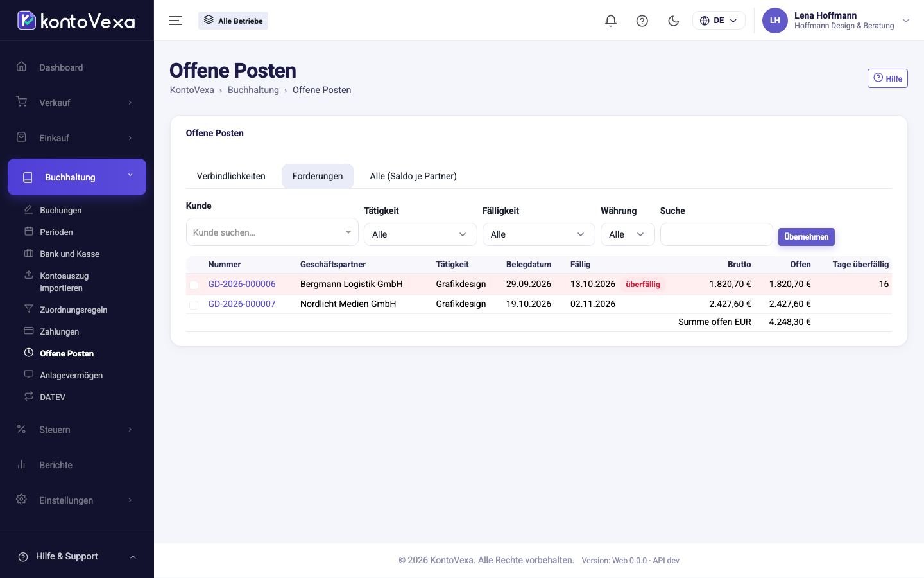The height and width of the screenshot is (578, 924).
Task: Open the Alle Betriebe selector
Action: pos(233,21)
